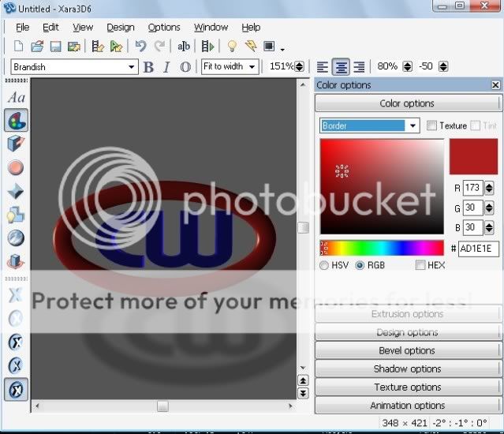
Task: Toggle the bottom X quality icon in sidebar
Action: [x=16, y=390]
